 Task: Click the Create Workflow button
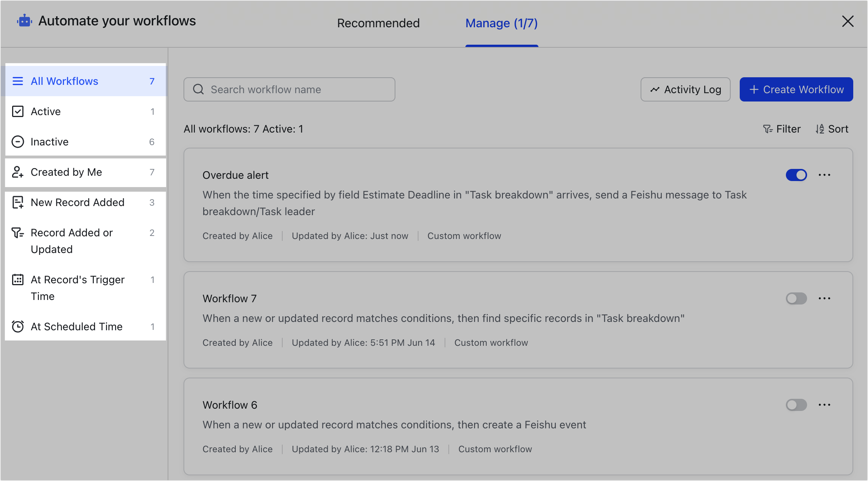796,89
